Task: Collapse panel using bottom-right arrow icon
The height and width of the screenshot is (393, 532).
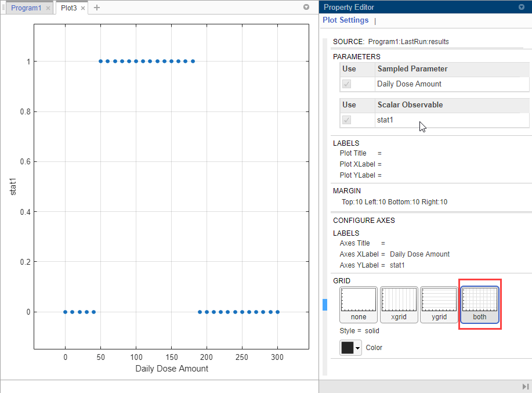Action: pos(525,387)
